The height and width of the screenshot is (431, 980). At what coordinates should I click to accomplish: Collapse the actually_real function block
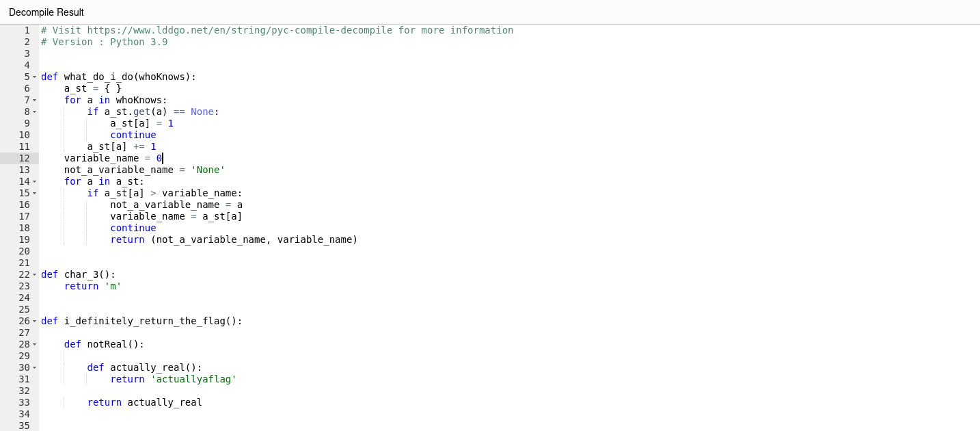point(34,367)
